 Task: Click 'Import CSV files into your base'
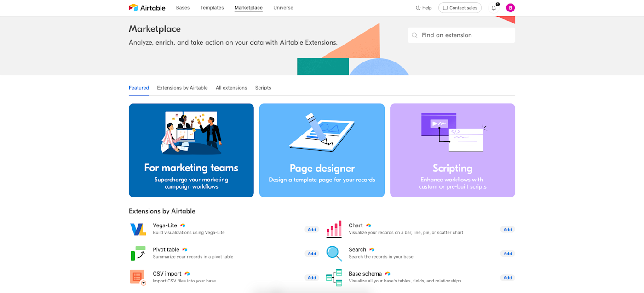[x=184, y=281]
